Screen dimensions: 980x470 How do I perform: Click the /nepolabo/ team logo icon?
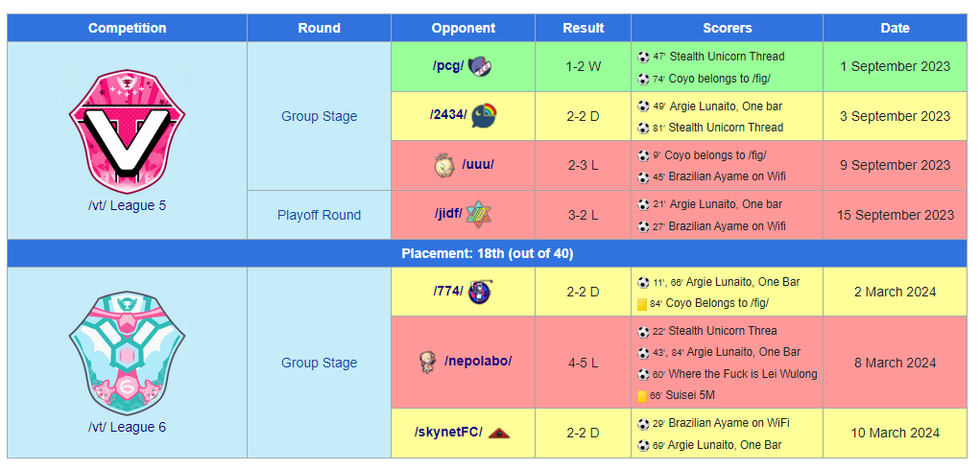pyautogui.click(x=427, y=362)
